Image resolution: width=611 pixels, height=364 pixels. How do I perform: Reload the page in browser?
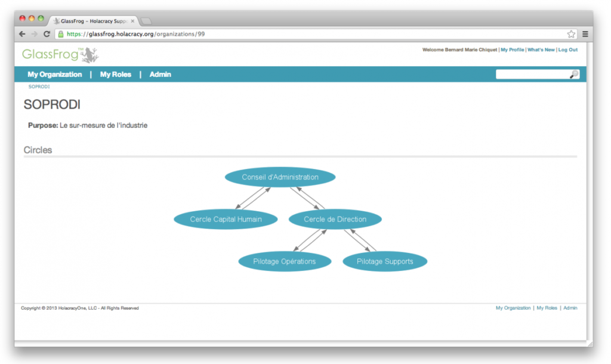(47, 34)
